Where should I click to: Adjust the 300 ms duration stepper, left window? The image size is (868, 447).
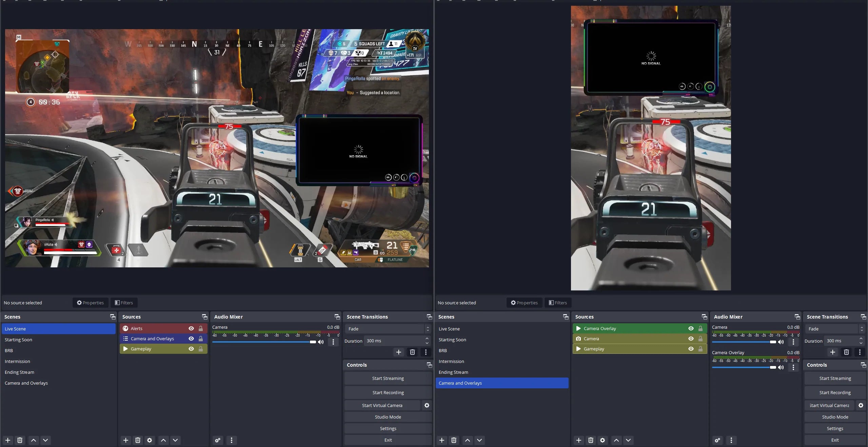427,341
